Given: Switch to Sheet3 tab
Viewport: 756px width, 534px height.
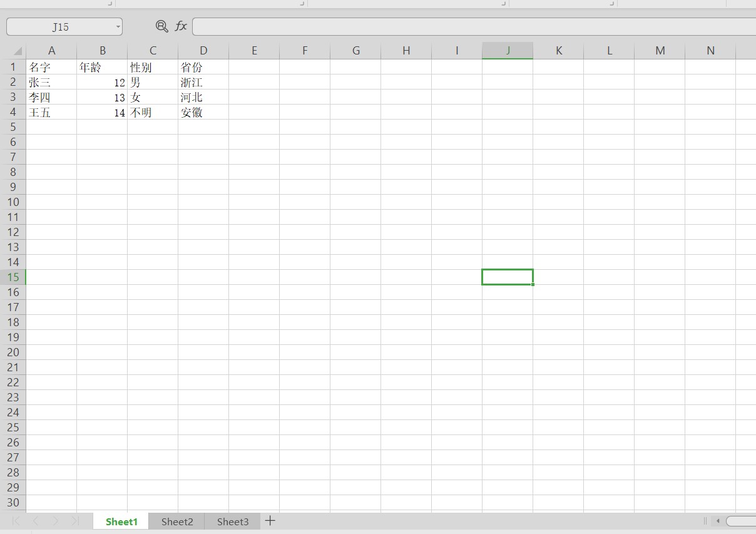Looking at the screenshot, I should point(233,521).
